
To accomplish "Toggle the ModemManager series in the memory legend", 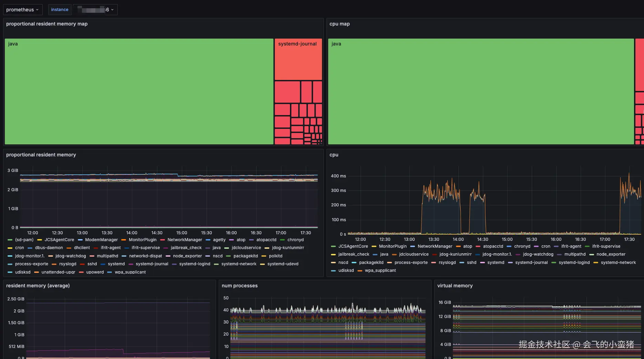I will click(101, 240).
